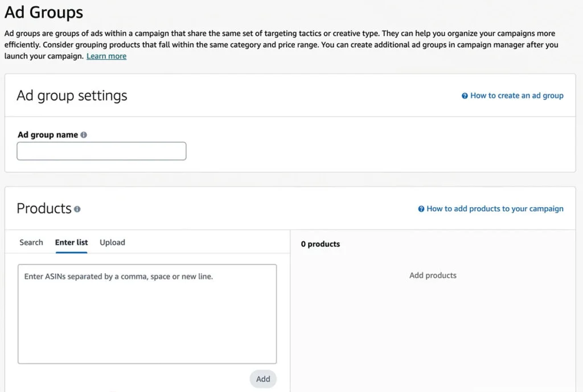Click the ASIN entry text area

pyautogui.click(x=147, y=313)
